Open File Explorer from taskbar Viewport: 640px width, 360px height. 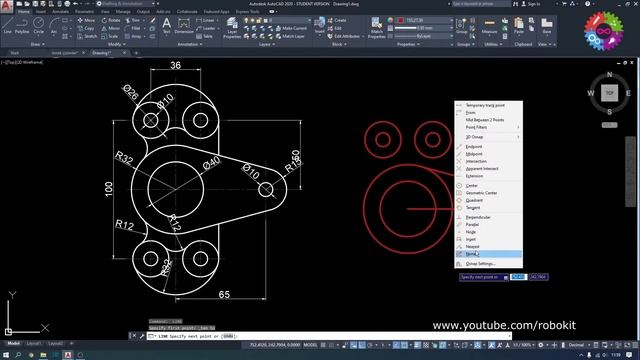pos(43,355)
